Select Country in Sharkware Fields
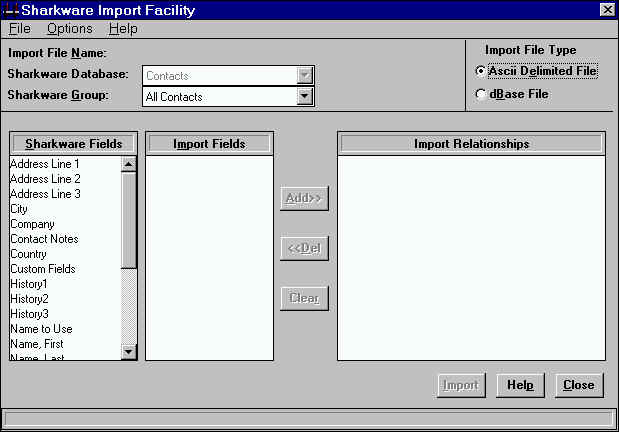This screenshot has width=619, height=432. [x=66, y=254]
